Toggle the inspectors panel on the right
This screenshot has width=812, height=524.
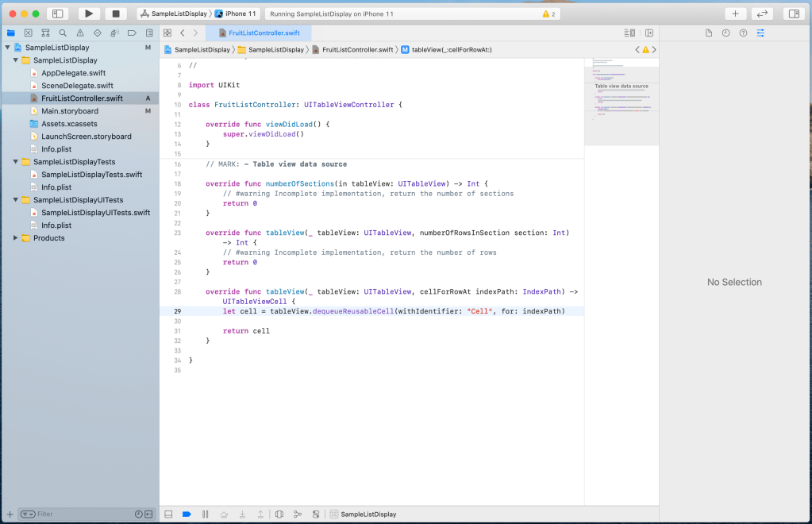[792, 13]
